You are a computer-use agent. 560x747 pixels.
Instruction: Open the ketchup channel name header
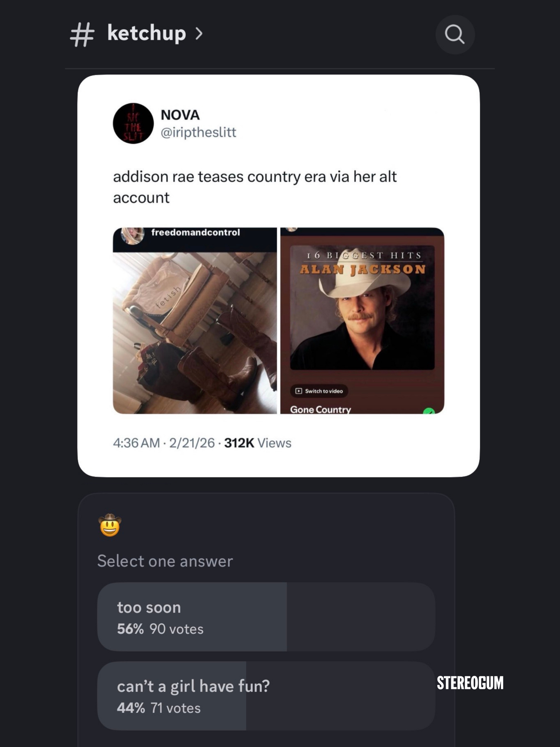click(x=146, y=34)
